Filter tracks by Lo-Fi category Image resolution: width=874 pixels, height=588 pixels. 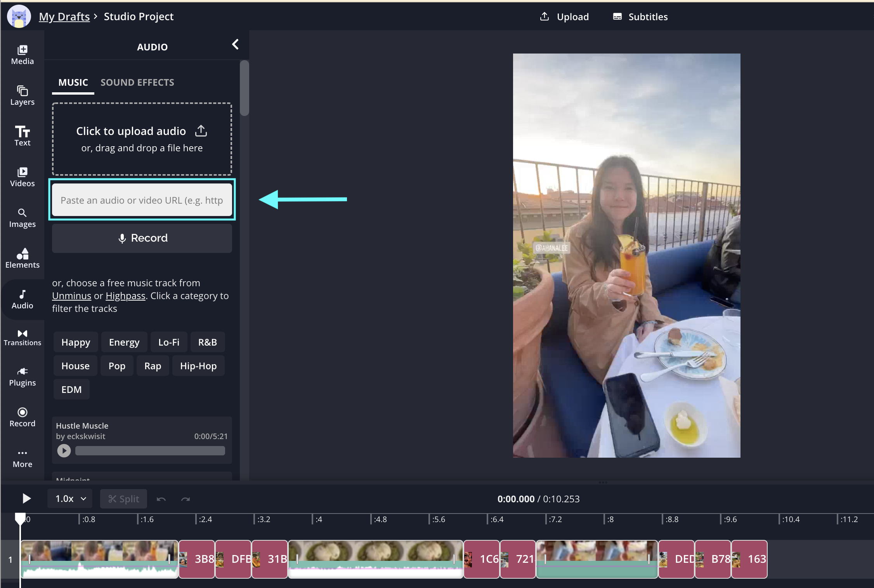(168, 342)
